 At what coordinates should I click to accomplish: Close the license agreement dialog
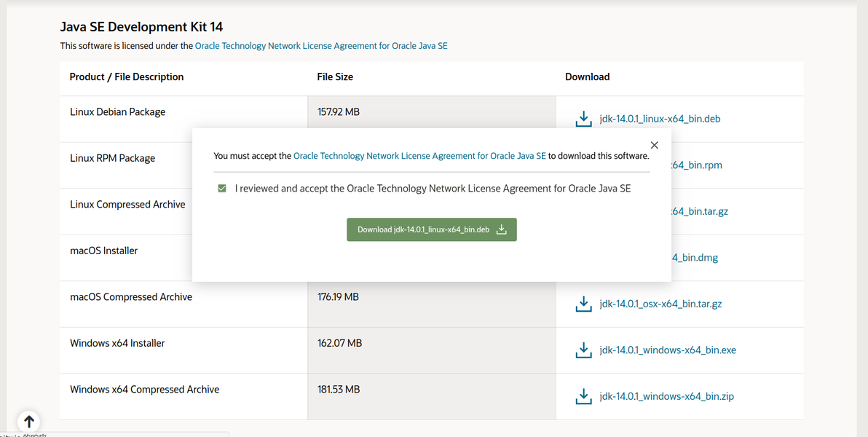[x=654, y=146]
